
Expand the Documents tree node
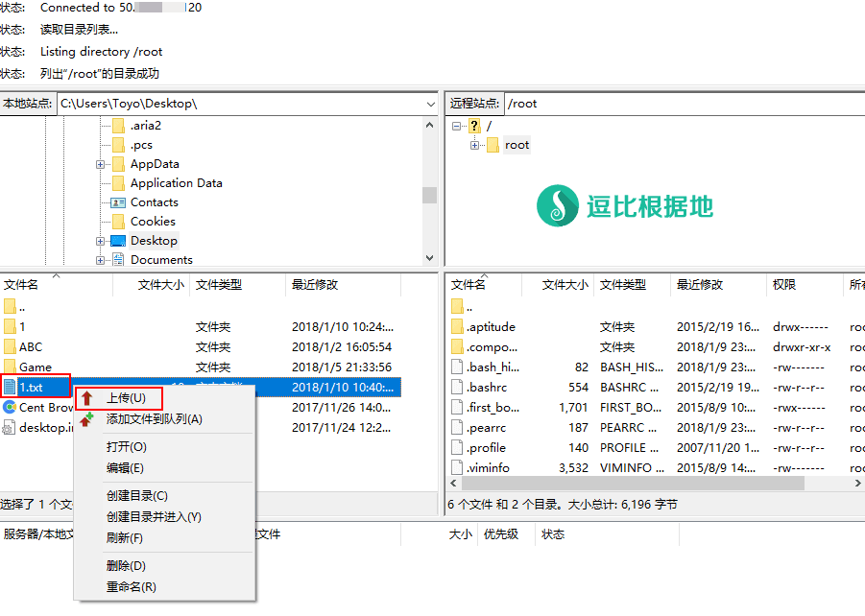(x=101, y=260)
